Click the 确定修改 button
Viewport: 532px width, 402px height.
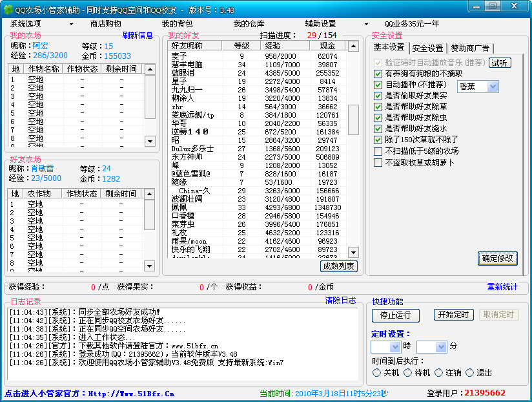tap(497, 259)
